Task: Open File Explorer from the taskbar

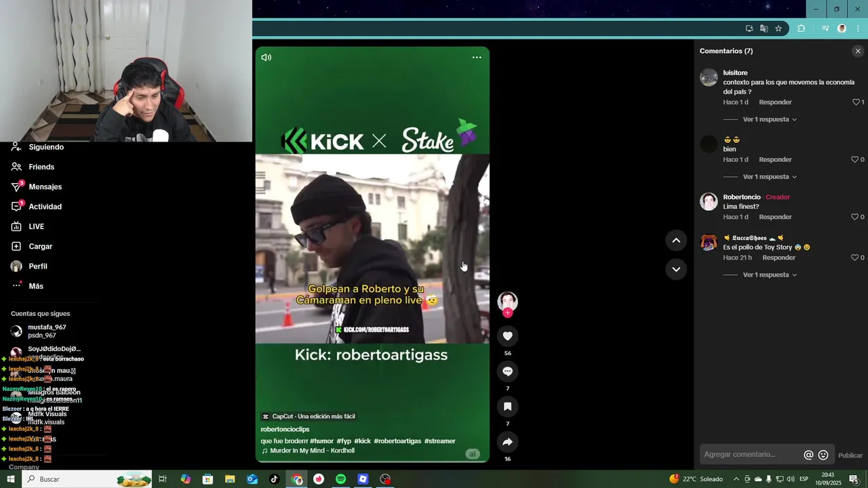Action: [230, 479]
